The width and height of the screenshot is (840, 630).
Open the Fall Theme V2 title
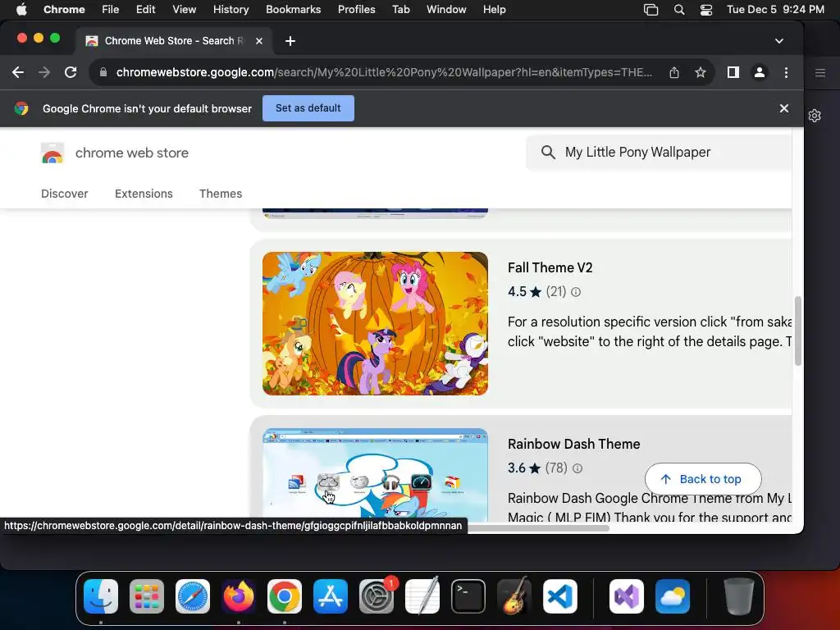tap(550, 267)
